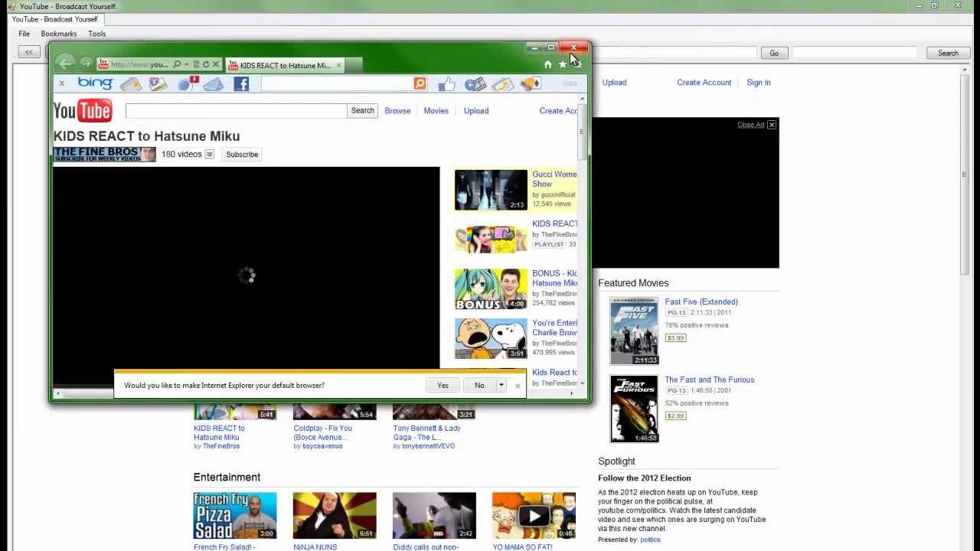
Task: Play the YO MAMA SO FAT video thumbnail
Action: 534,516
